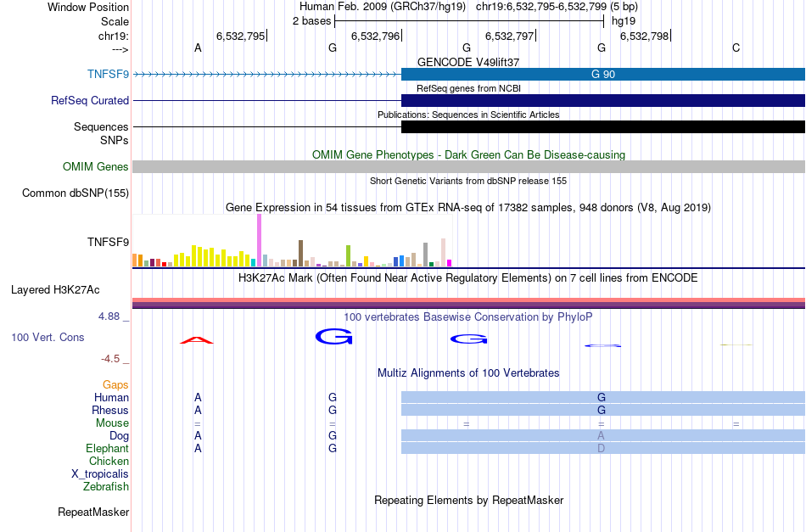Click the blue TNFSF9 GENCODE gene label
Viewport: 806px width, 532px height.
[x=108, y=74]
